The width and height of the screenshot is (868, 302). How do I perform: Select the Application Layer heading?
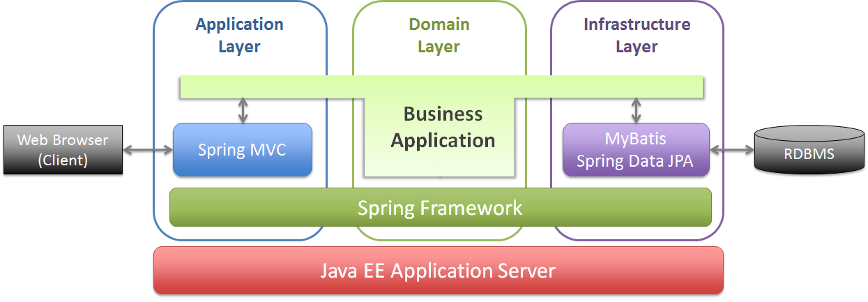point(239,36)
